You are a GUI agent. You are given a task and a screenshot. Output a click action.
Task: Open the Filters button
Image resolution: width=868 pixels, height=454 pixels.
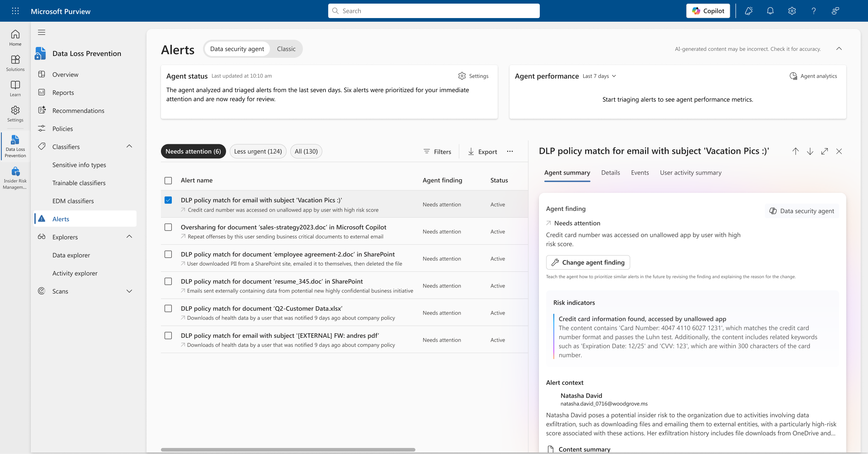coord(437,152)
